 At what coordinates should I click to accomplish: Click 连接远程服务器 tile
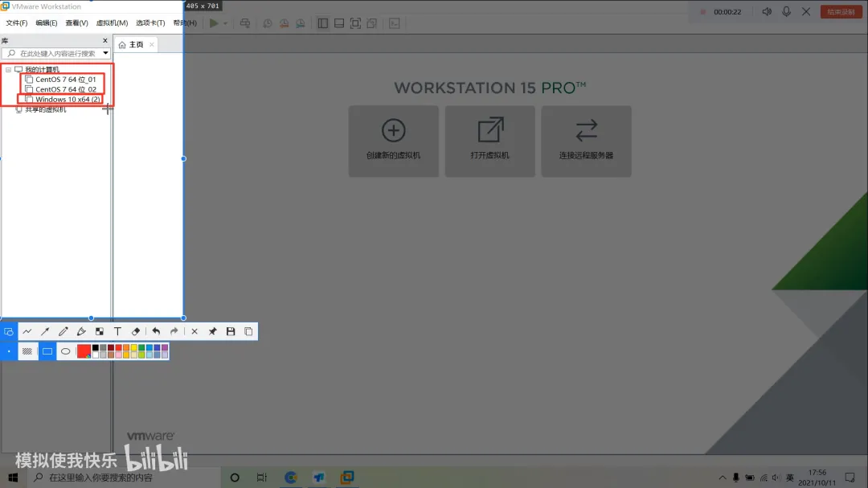pyautogui.click(x=586, y=141)
